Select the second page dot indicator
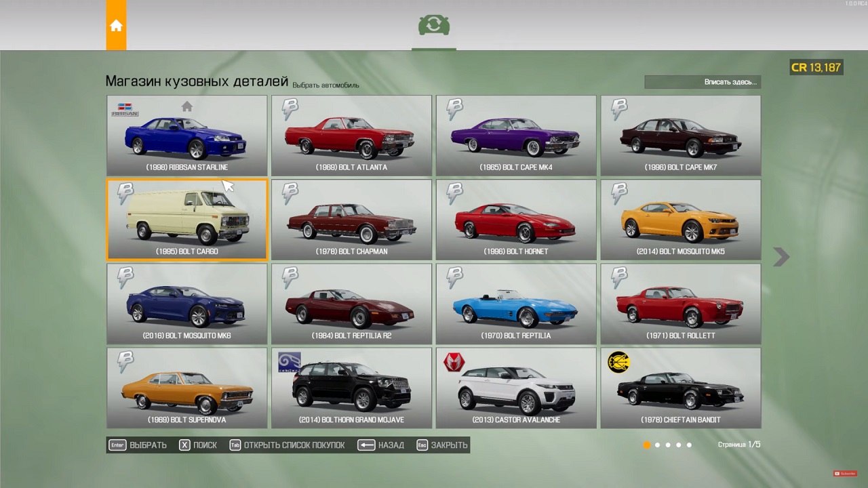Screen dimensions: 868x488 pos(657,445)
